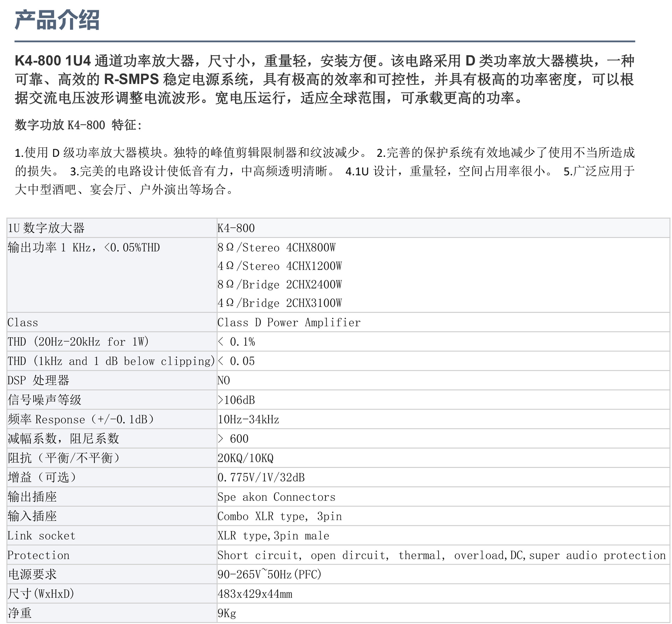Click the 10Hz-34kHz frequency response value
The image size is (672, 624).
tap(248, 419)
